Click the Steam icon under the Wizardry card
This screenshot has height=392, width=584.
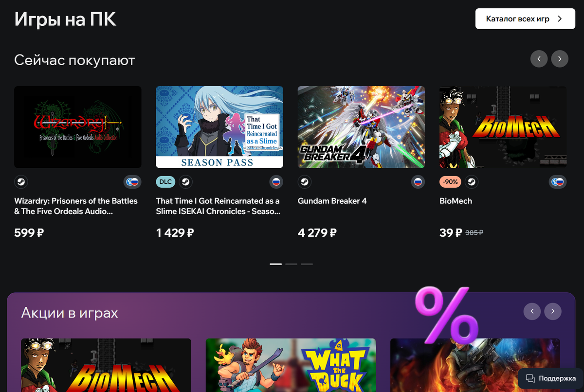(21, 182)
